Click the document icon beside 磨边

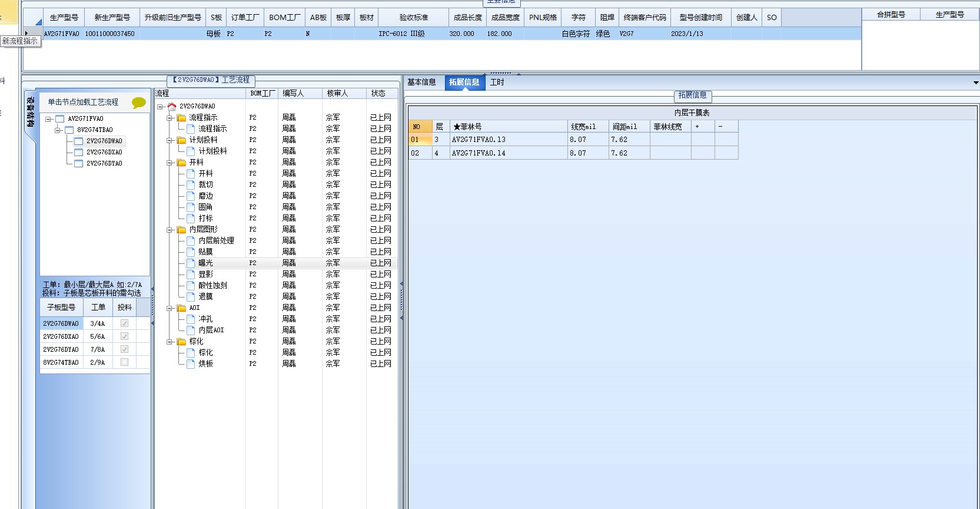coord(191,196)
